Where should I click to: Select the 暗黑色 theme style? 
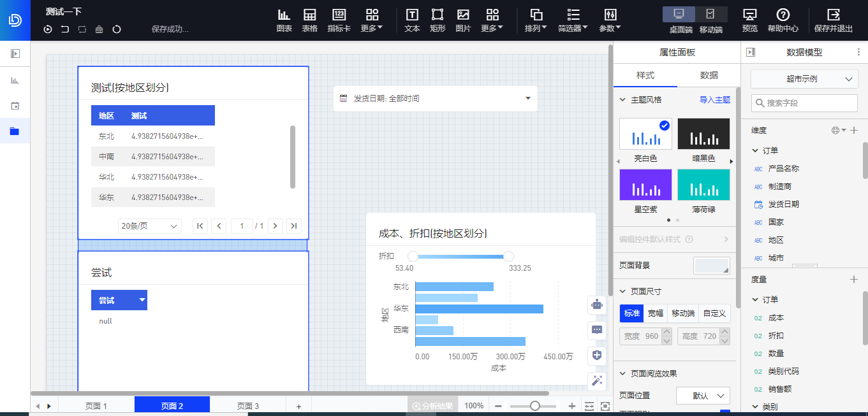[703, 134]
